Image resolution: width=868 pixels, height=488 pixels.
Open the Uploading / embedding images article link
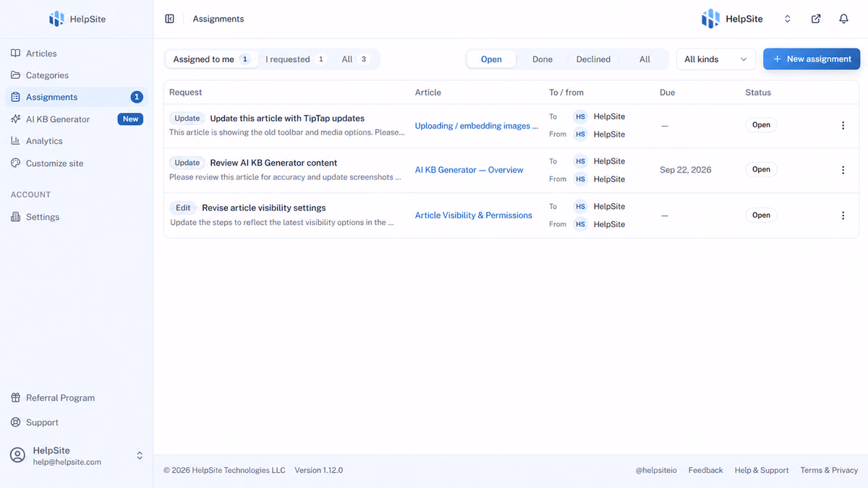tap(477, 126)
